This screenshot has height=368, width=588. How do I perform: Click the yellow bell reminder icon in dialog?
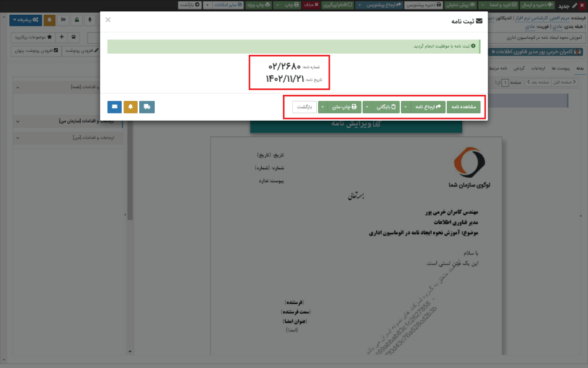click(x=130, y=107)
